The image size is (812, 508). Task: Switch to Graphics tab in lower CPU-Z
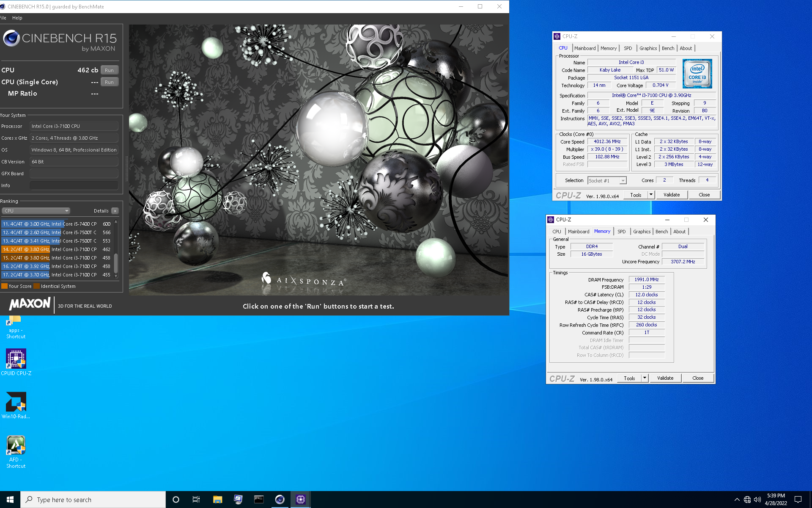(642, 232)
